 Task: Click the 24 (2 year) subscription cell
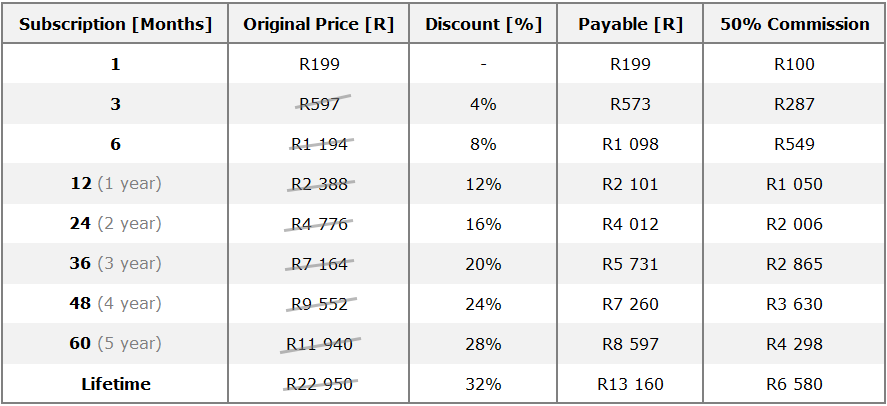point(115,224)
